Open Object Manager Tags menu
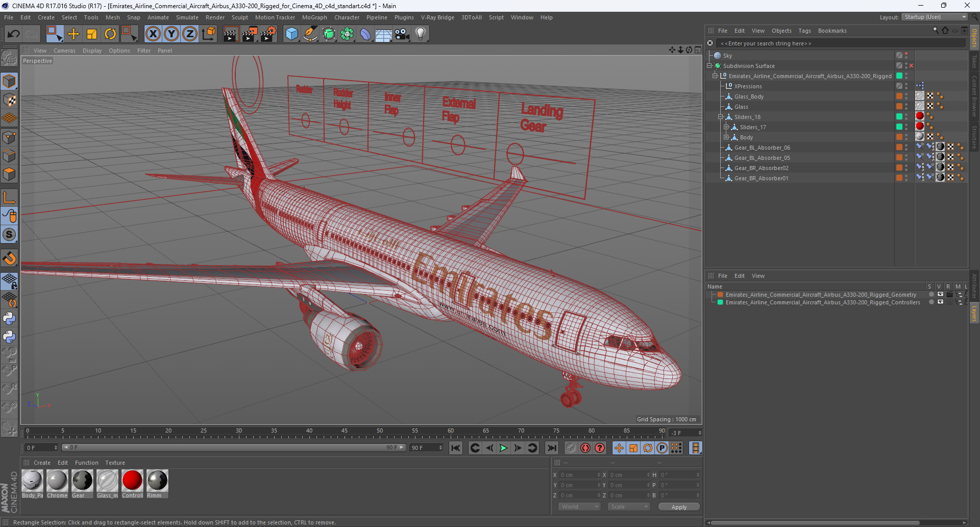980x527 pixels. (804, 31)
